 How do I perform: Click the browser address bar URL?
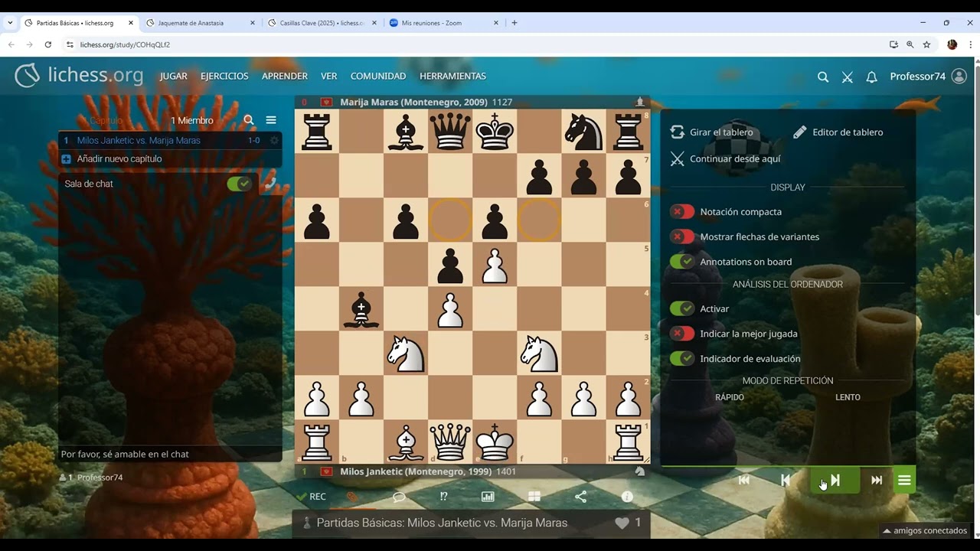point(125,44)
